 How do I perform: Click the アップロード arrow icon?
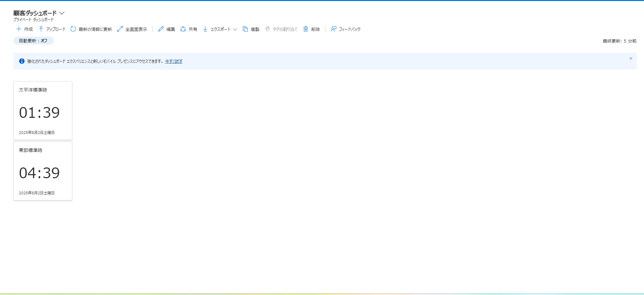pyautogui.click(x=41, y=29)
